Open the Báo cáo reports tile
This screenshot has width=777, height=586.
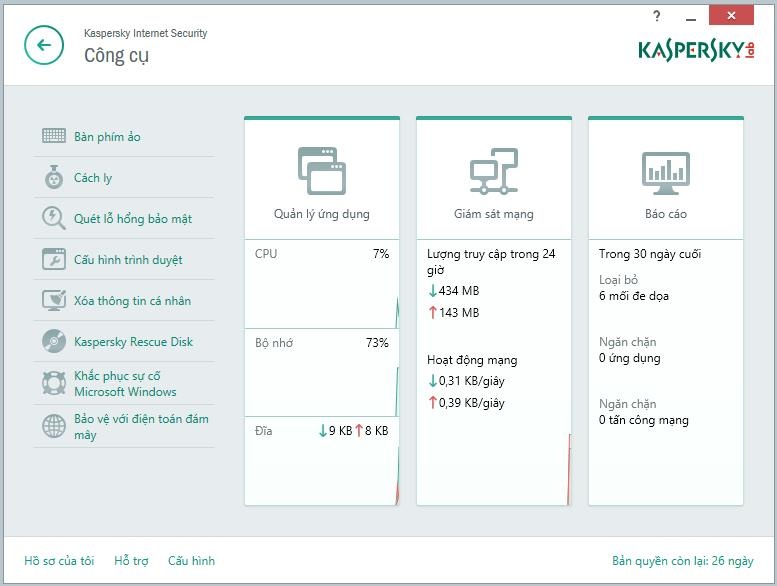coord(665,180)
